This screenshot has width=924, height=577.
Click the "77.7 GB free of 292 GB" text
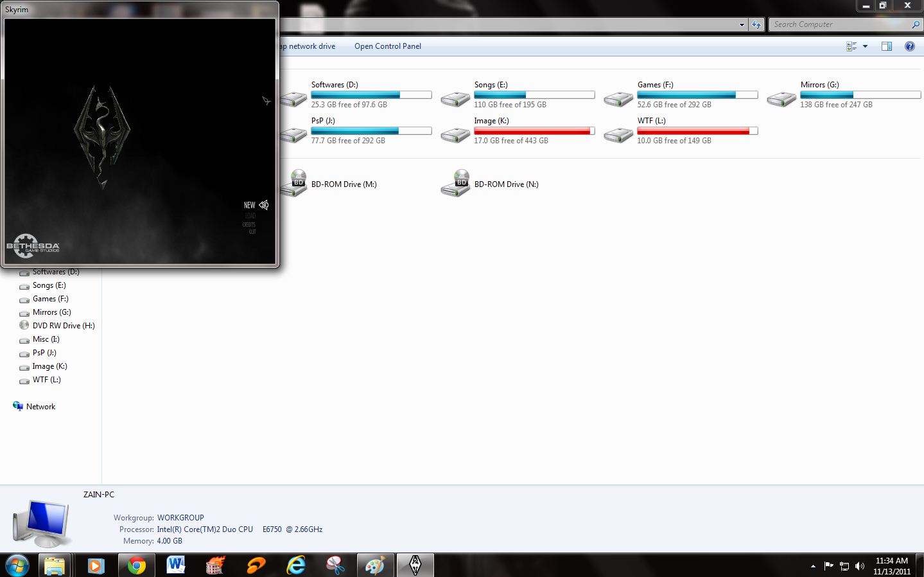(348, 141)
